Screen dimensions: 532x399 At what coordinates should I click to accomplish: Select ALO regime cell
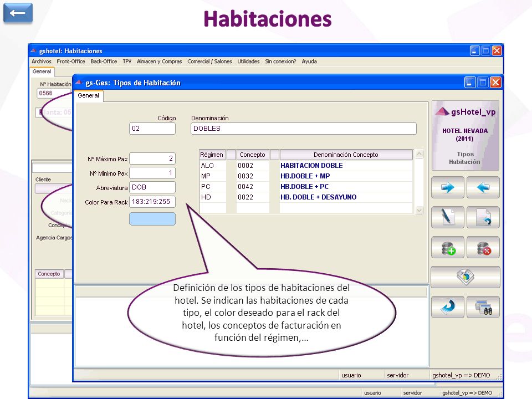click(212, 166)
